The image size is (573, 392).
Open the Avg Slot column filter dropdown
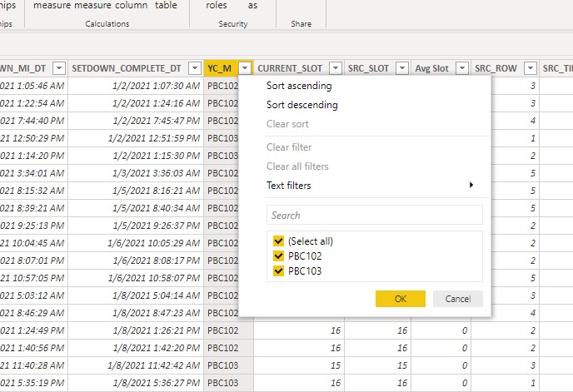(462, 68)
